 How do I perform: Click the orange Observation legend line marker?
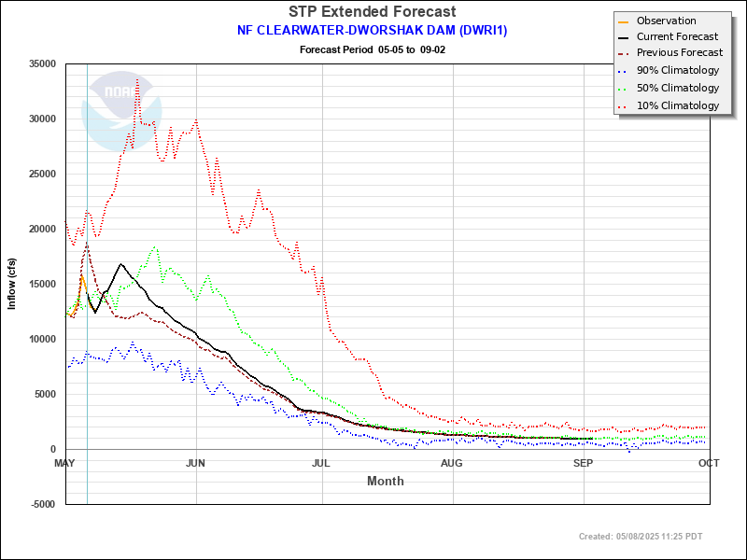625,21
